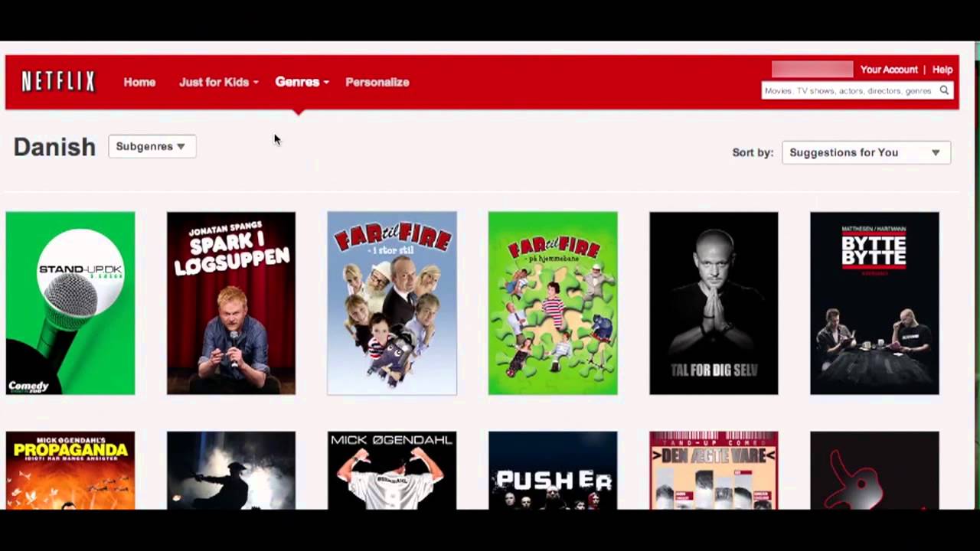Select the dark silhouette figure poster

coord(231,471)
